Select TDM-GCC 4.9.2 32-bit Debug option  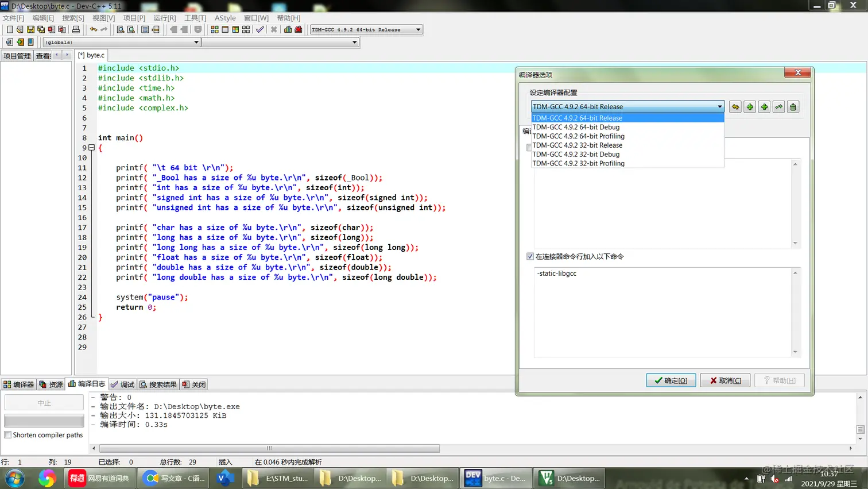pyautogui.click(x=627, y=154)
